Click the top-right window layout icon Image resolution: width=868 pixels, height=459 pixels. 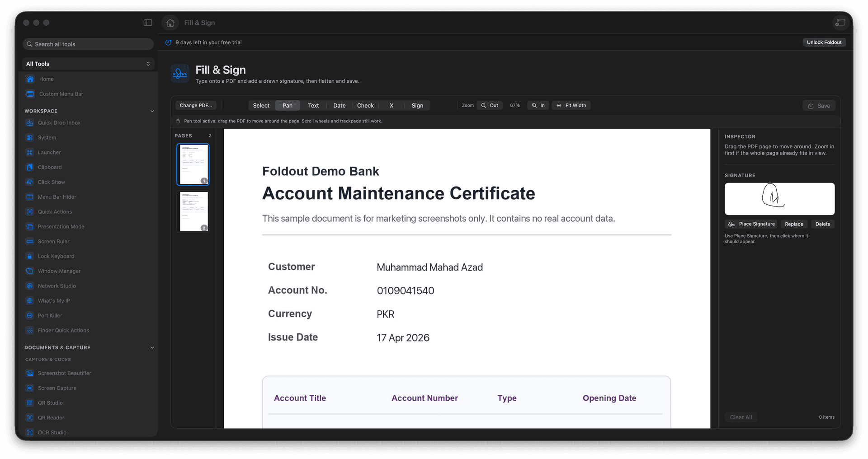pos(840,23)
